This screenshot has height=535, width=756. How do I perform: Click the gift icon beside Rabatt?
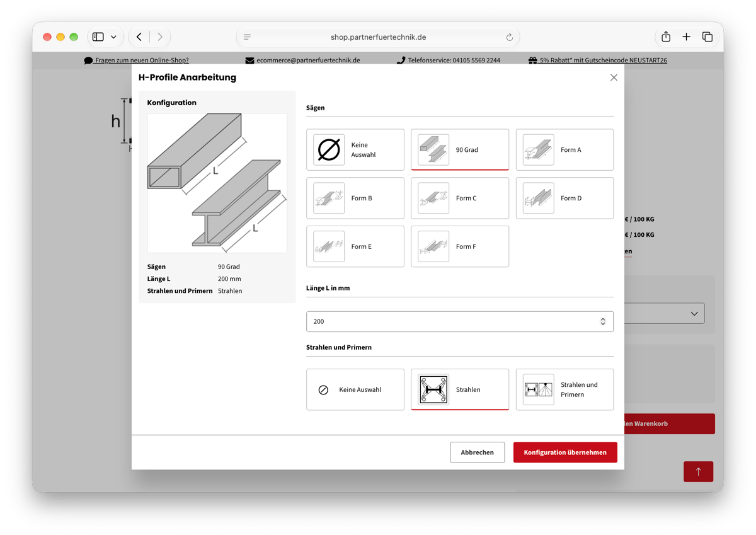pyautogui.click(x=533, y=60)
